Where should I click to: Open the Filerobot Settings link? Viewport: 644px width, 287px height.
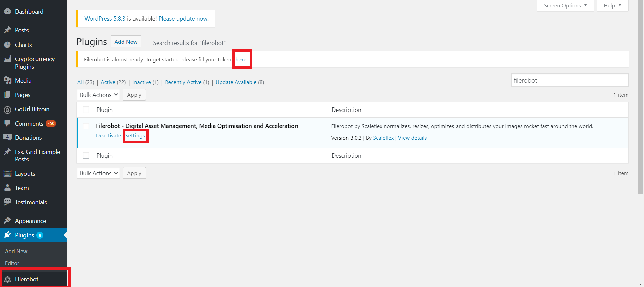135,135
